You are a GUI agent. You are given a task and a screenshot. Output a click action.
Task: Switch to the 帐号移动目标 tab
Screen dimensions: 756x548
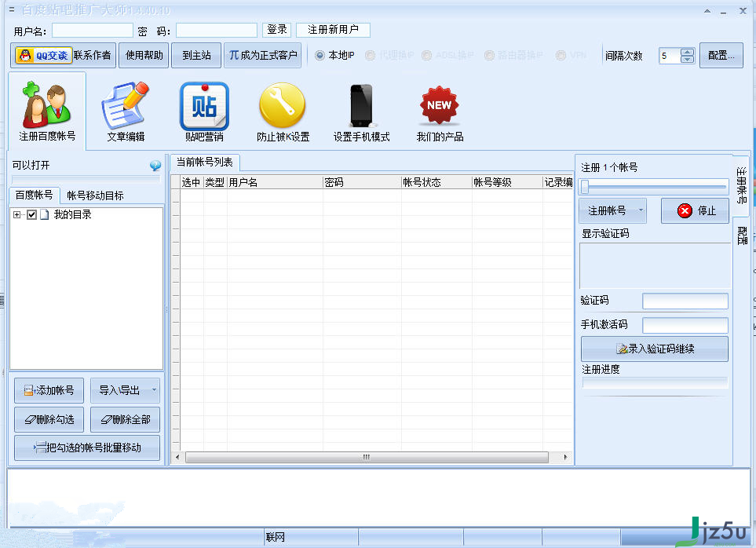(x=95, y=195)
